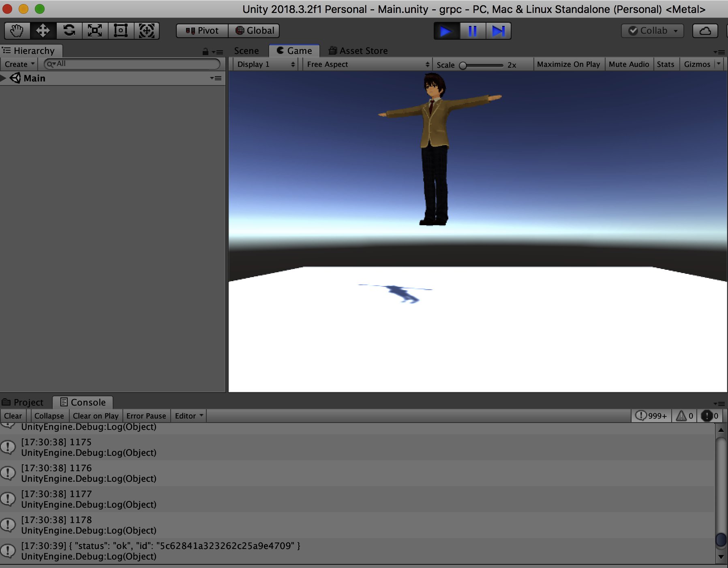Toggle Global handle rotation
Screen dimensions: 728x568
coord(254,31)
